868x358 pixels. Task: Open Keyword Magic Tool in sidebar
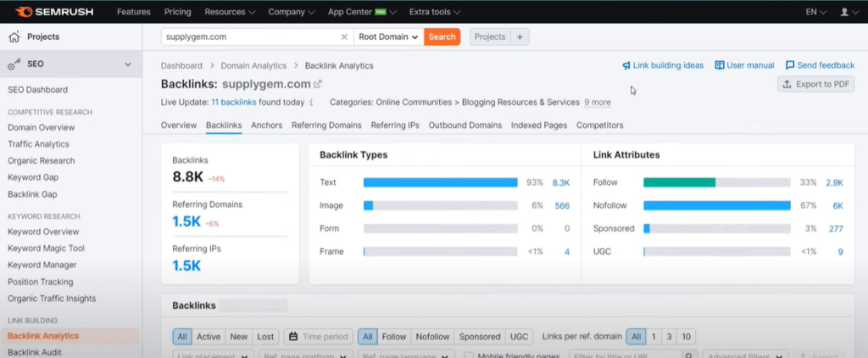pyautogui.click(x=46, y=249)
